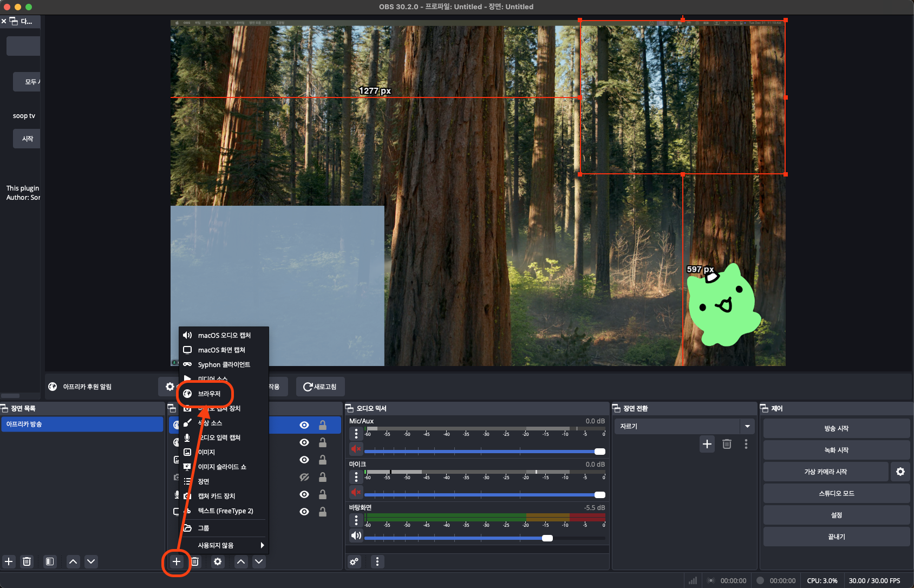The height and width of the screenshot is (588, 914).
Task: Open the 자르기 transition dropdown
Action: click(x=685, y=426)
